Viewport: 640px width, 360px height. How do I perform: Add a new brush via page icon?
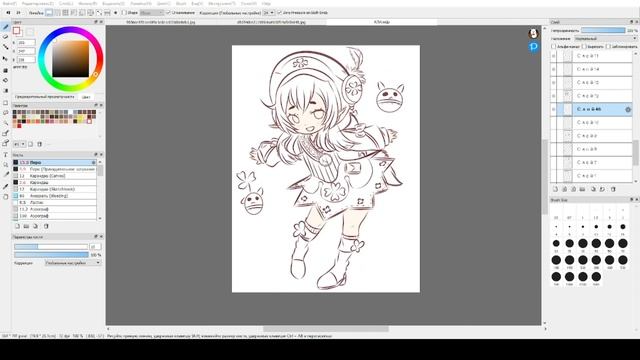(x=17, y=226)
